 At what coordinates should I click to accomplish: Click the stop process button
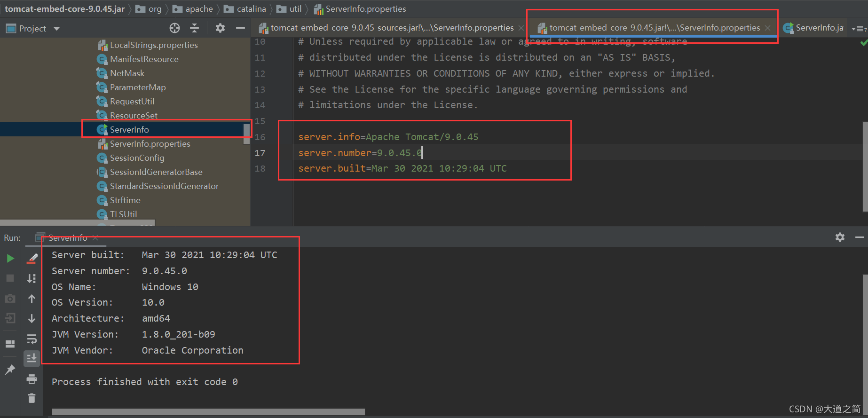[10, 278]
